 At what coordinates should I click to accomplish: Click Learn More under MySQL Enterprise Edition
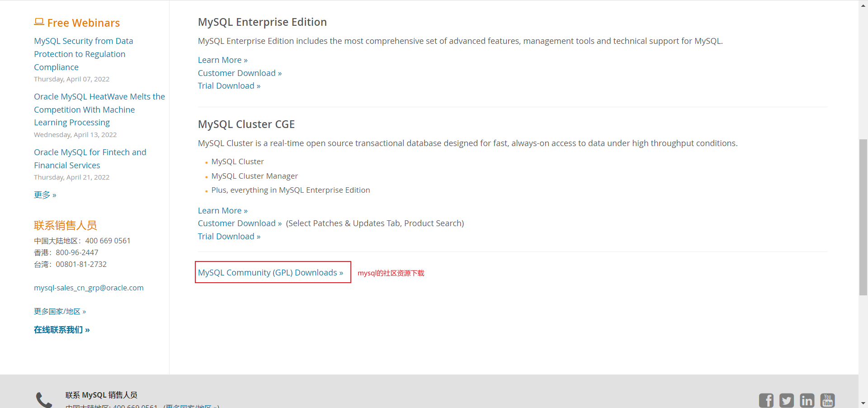223,60
